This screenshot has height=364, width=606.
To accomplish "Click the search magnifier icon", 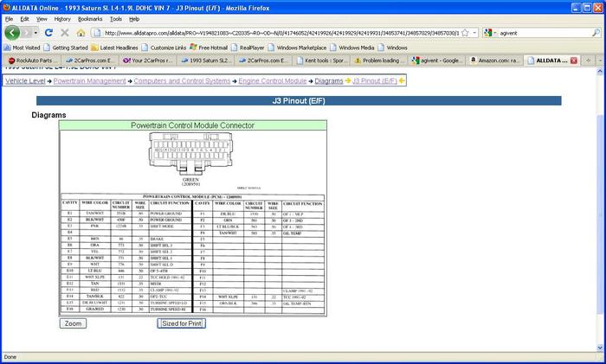I will coord(596,33).
